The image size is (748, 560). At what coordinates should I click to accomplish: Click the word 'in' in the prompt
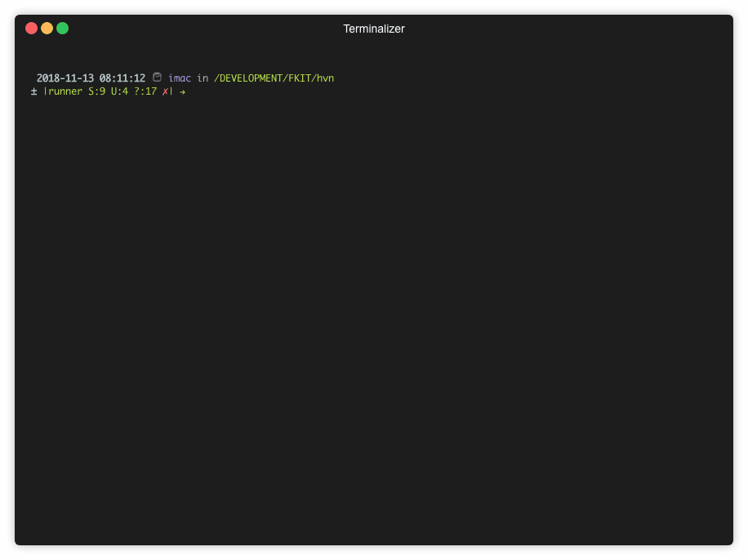tap(203, 78)
